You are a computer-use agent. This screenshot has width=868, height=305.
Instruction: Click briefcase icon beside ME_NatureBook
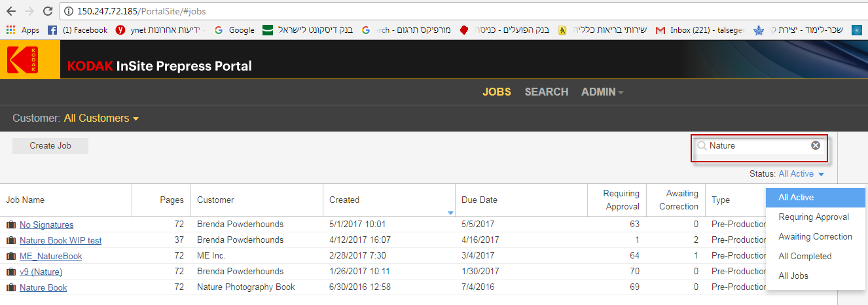pos(10,256)
